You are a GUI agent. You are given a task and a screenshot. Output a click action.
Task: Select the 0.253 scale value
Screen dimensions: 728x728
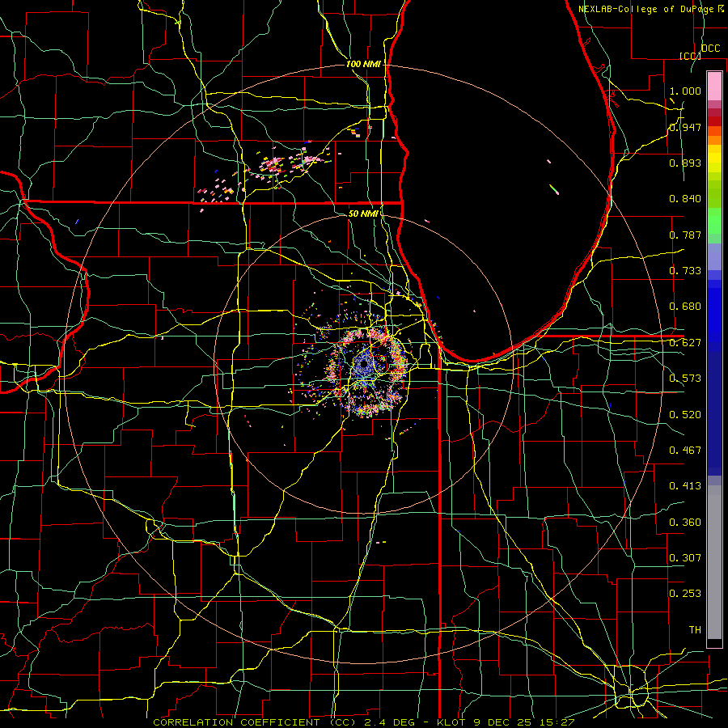point(685,594)
